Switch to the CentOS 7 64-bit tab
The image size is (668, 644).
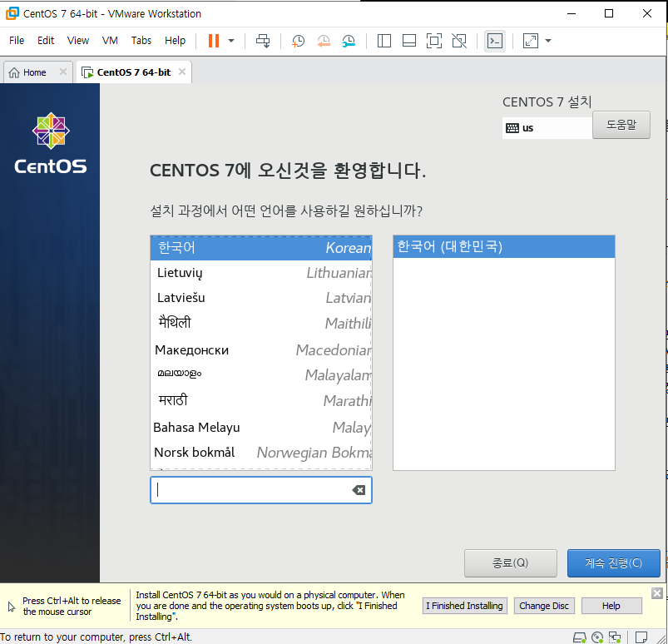[x=133, y=72]
